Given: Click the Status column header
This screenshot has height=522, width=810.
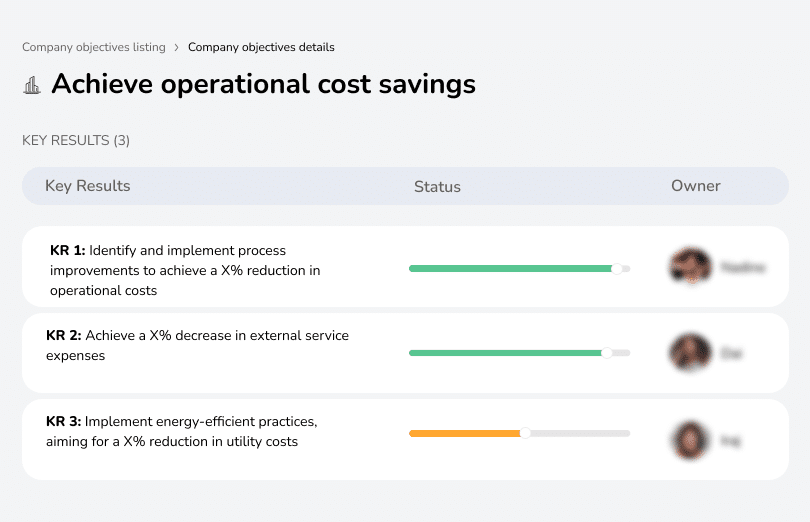Looking at the screenshot, I should pos(437,187).
